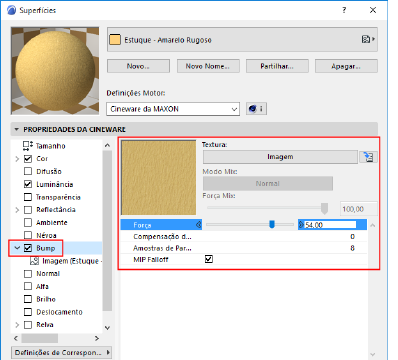
Task: Click the load texture image icon
Action: click(368, 157)
